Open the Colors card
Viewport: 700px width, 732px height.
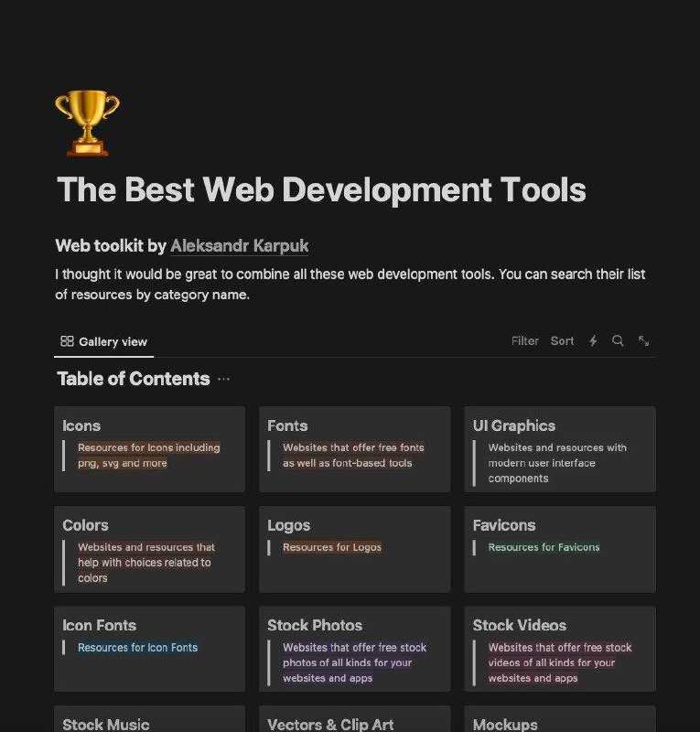tap(149, 550)
